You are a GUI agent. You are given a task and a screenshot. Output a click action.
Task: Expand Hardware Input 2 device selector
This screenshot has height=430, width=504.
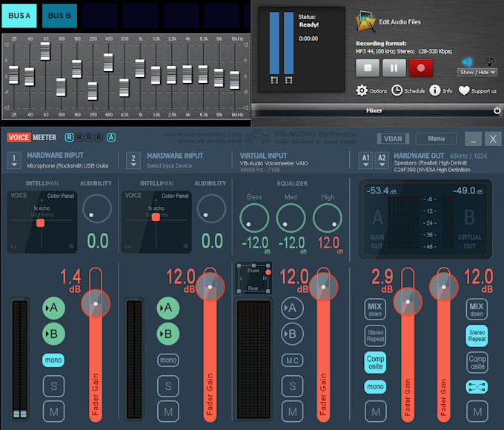(133, 160)
